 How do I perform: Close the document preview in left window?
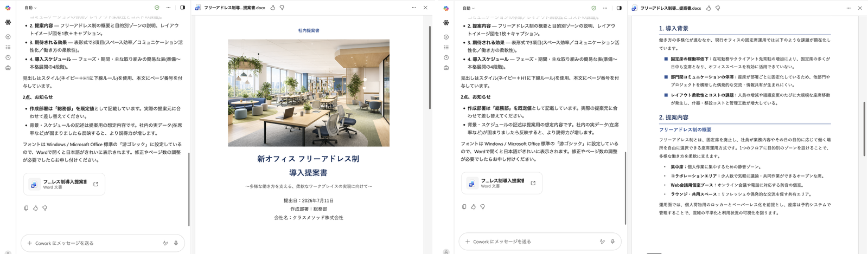pyautogui.click(x=425, y=8)
